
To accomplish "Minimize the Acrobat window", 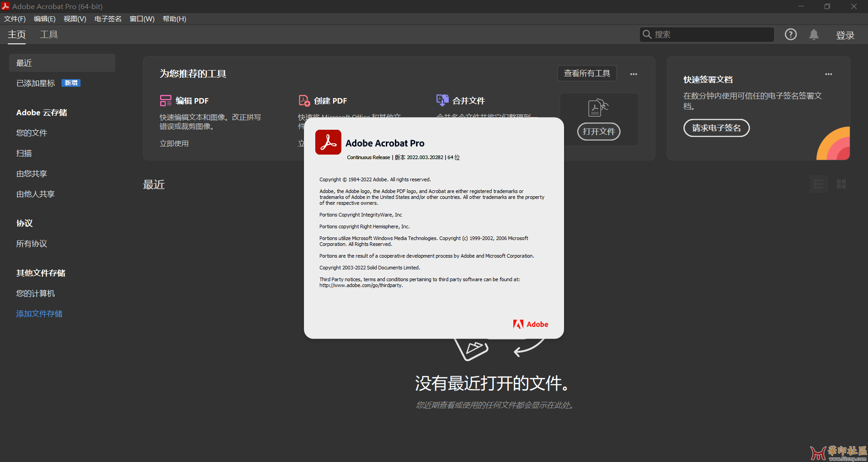I will coord(801,6).
